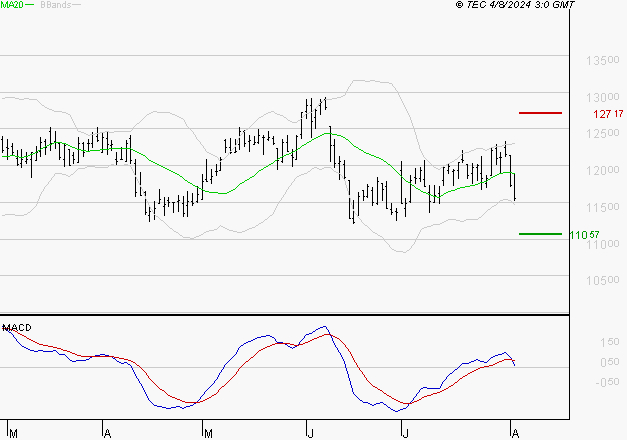
Task: Click the 115.00 price axis label
Action: point(603,207)
